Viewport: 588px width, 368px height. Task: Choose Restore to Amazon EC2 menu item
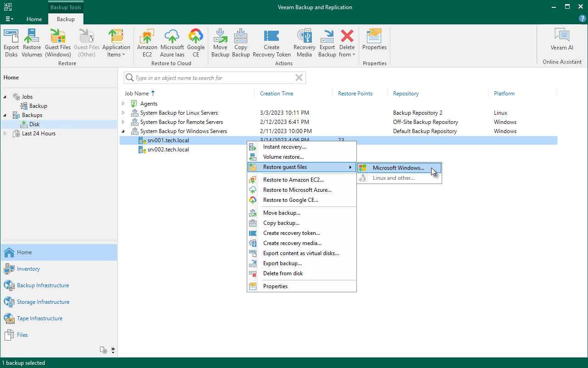(302, 180)
